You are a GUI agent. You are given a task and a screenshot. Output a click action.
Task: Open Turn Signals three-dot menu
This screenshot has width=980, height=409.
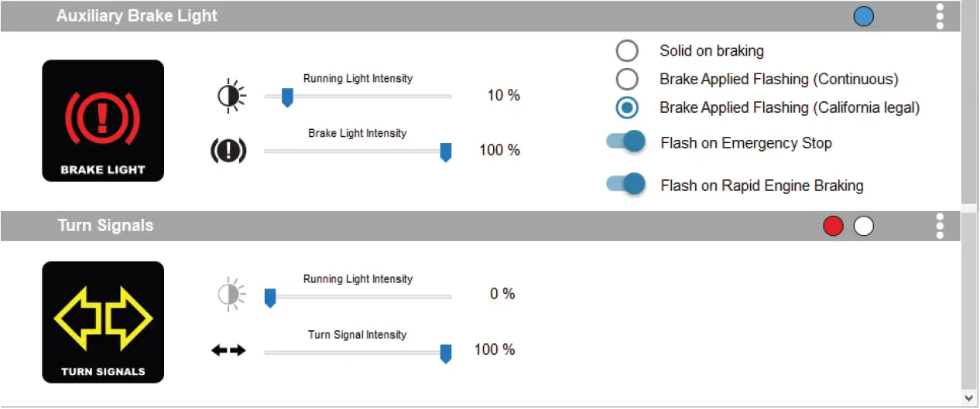coord(940,226)
